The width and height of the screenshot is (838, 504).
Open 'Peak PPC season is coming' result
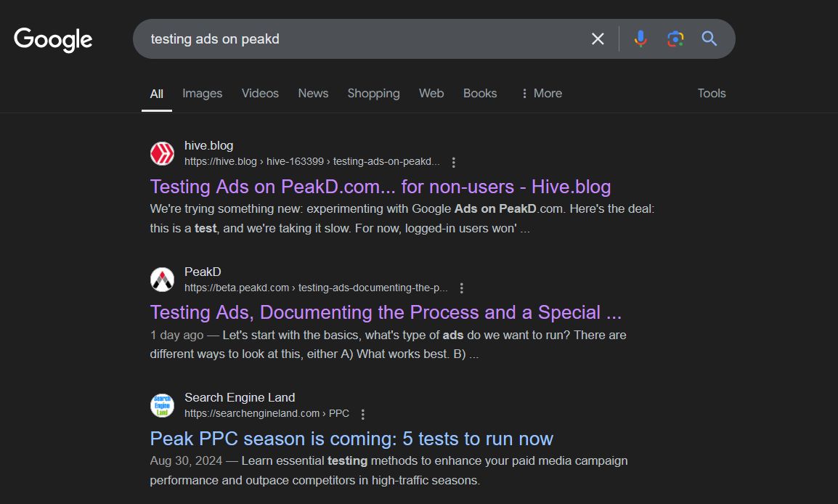[x=351, y=439]
